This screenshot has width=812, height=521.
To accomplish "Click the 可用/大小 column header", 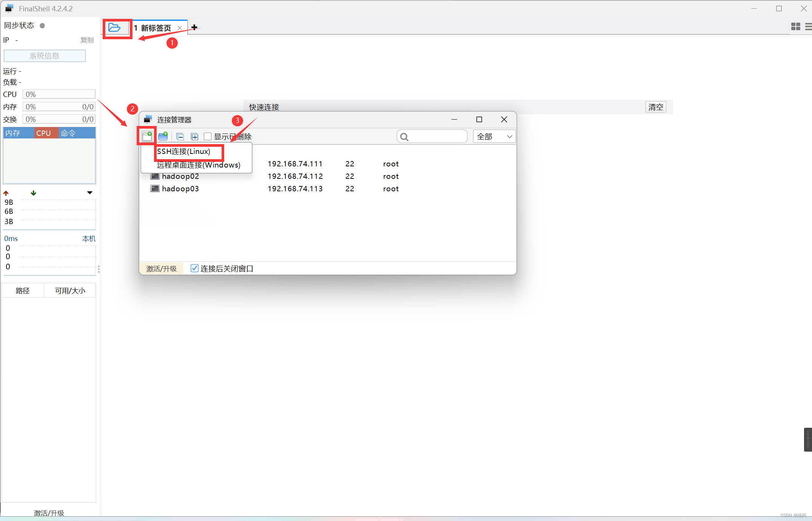I will pos(70,290).
